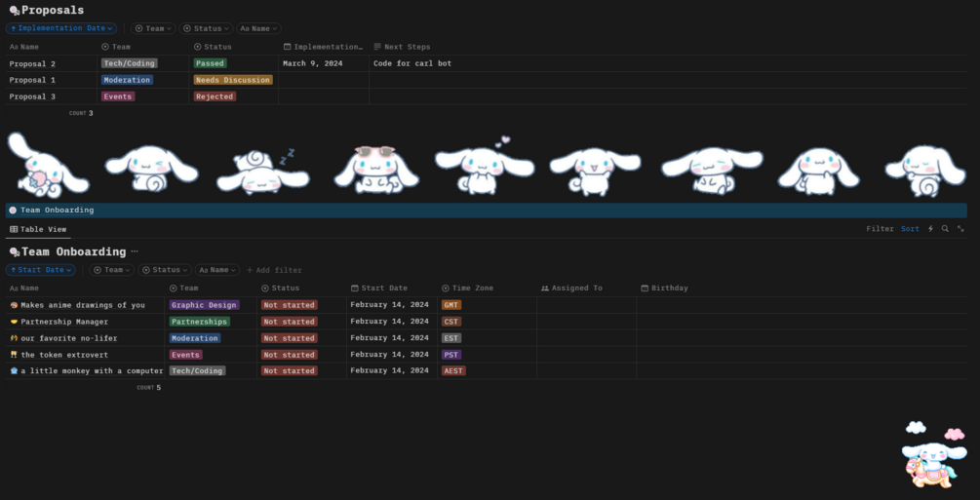Click the EST time zone tag
Viewport: 980px width, 500px height.
451,338
